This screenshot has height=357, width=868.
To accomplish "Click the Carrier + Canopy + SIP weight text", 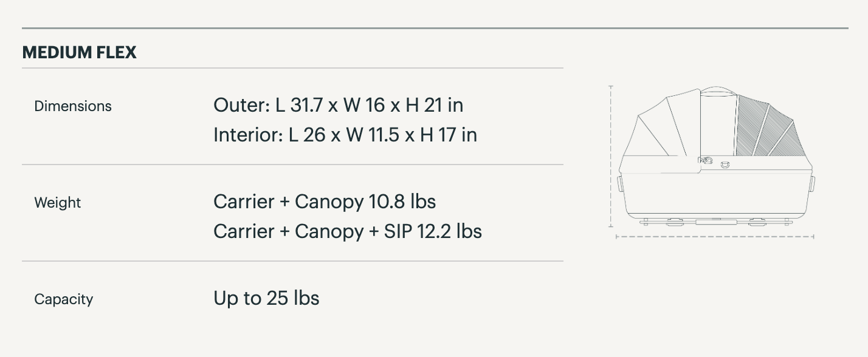I will [x=348, y=231].
